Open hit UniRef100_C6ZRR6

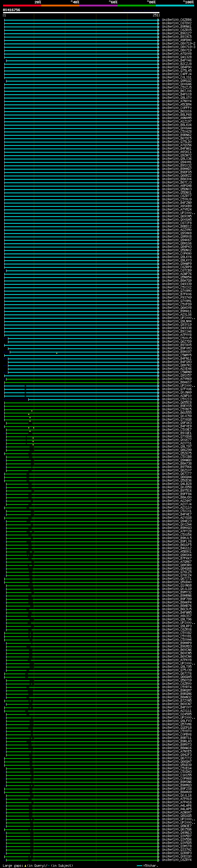pyautogui.click(x=177, y=20)
